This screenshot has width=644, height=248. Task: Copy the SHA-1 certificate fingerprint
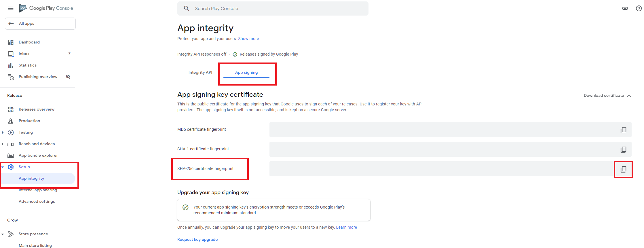pos(623,149)
